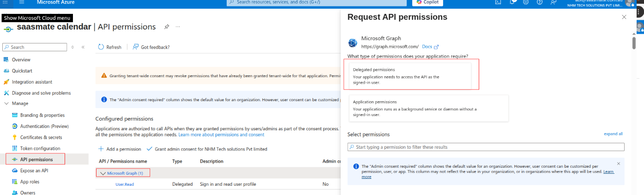Click the Refresh icon in toolbar
Screen dimensions: 644x195
click(x=101, y=47)
